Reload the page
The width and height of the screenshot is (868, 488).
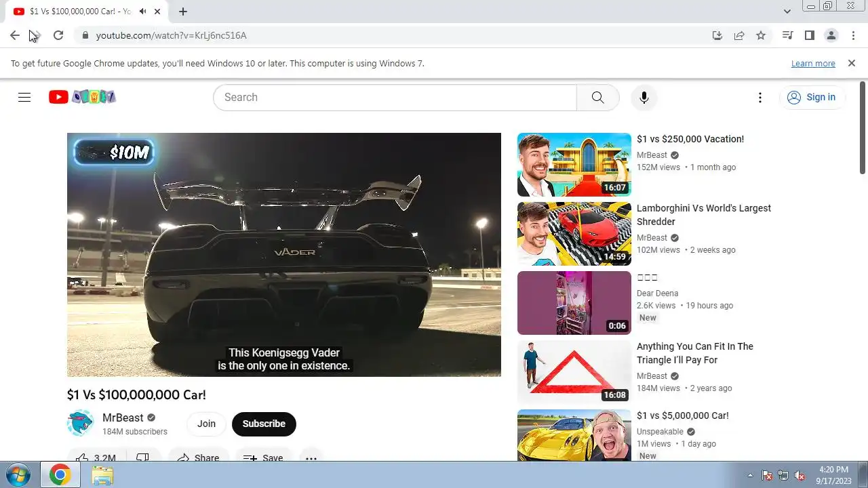58,35
